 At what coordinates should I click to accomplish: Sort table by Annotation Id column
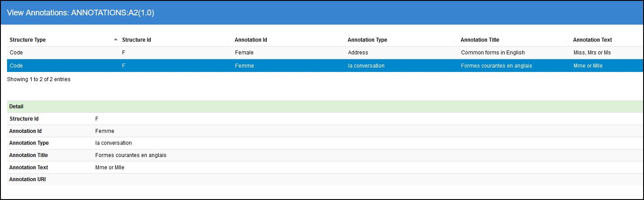pos(251,40)
